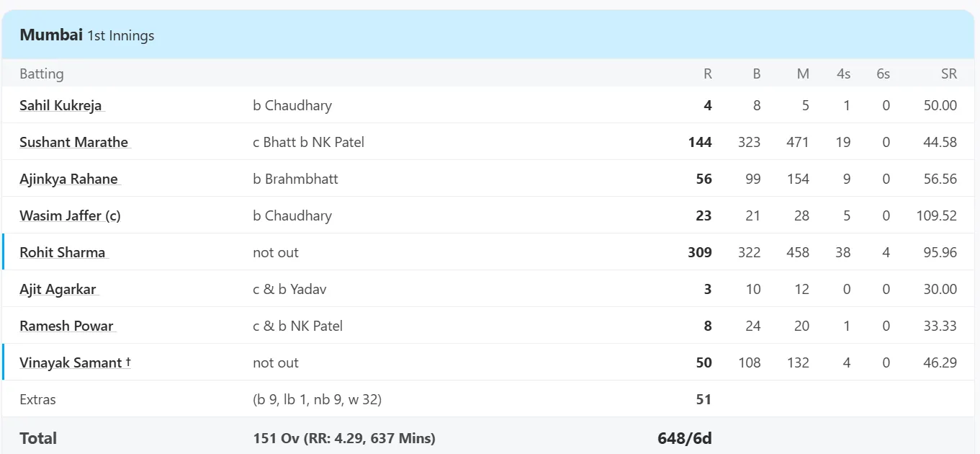Select Wasim Jaffer (c) player link

[70, 215]
